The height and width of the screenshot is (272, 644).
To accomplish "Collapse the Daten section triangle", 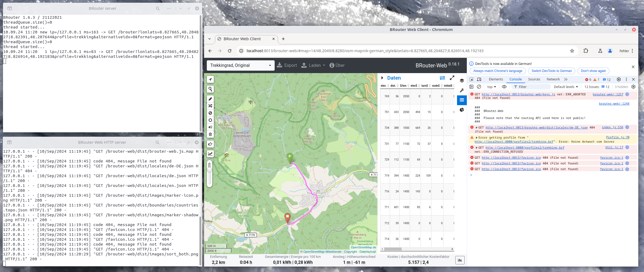I will tap(382, 78).
